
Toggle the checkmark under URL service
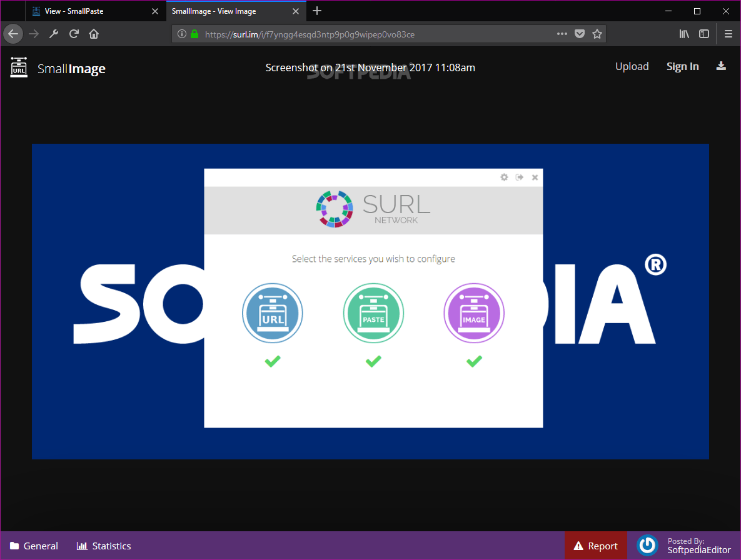[x=273, y=361]
